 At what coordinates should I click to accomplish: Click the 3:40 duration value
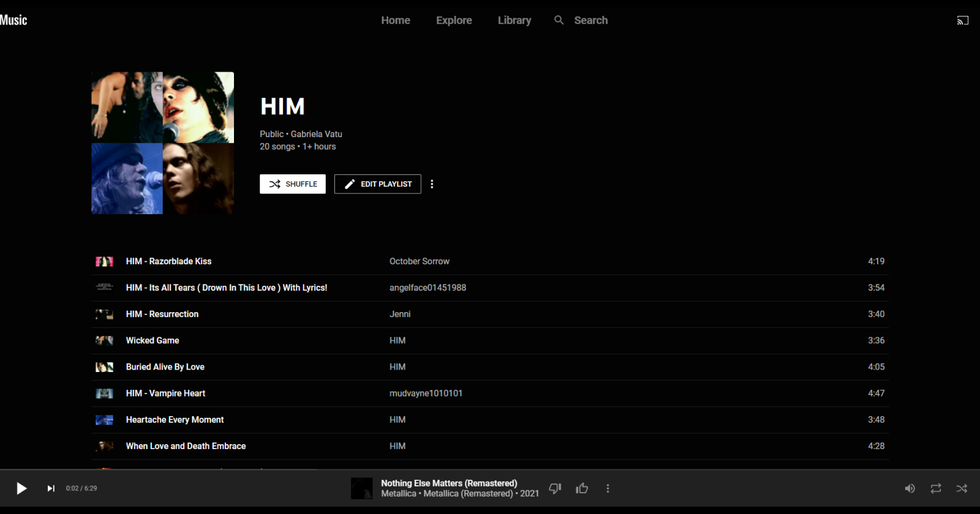pos(876,314)
